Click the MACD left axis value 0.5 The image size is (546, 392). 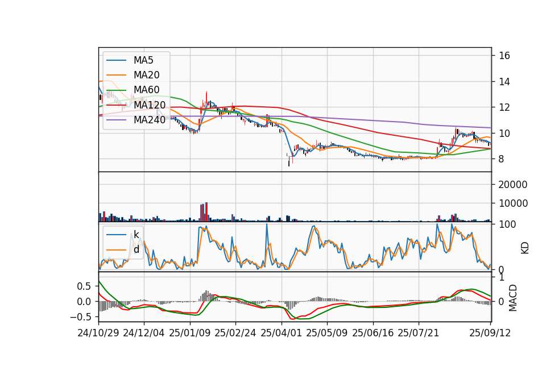(84, 286)
